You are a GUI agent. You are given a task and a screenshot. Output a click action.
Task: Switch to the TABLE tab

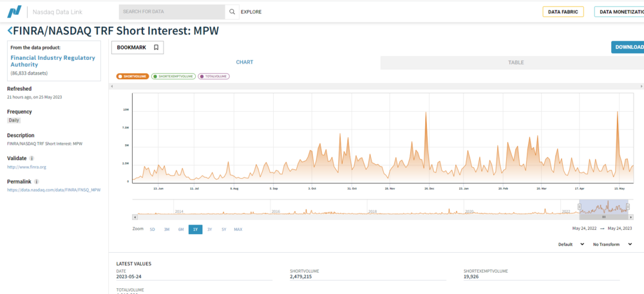click(x=516, y=63)
